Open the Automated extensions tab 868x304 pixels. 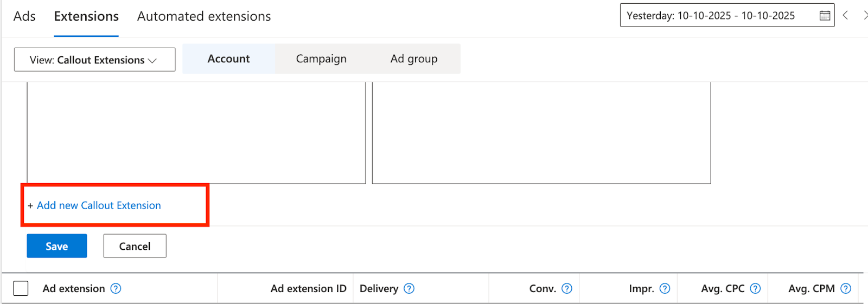pyautogui.click(x=204, y=17)
